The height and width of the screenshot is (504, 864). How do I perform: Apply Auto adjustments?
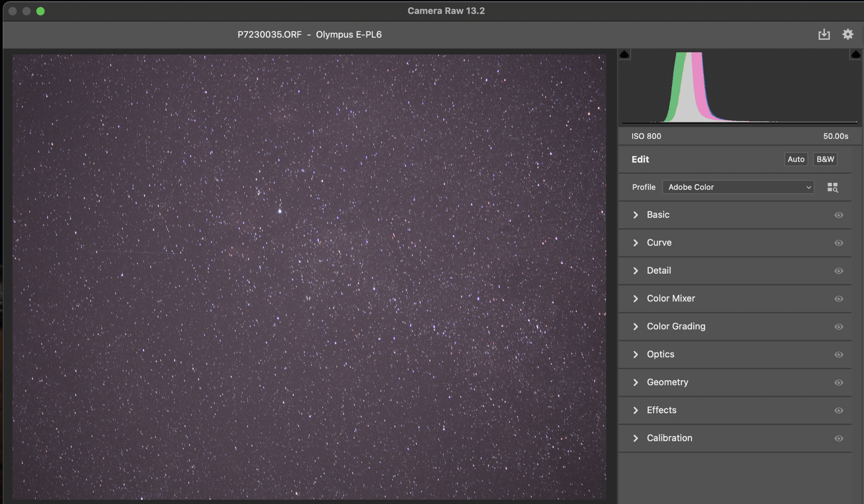coord(796,159)
